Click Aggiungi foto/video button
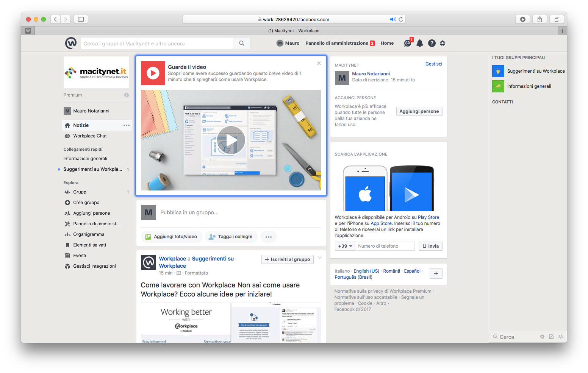Screen dimensions: 588x373 point(172,237)
